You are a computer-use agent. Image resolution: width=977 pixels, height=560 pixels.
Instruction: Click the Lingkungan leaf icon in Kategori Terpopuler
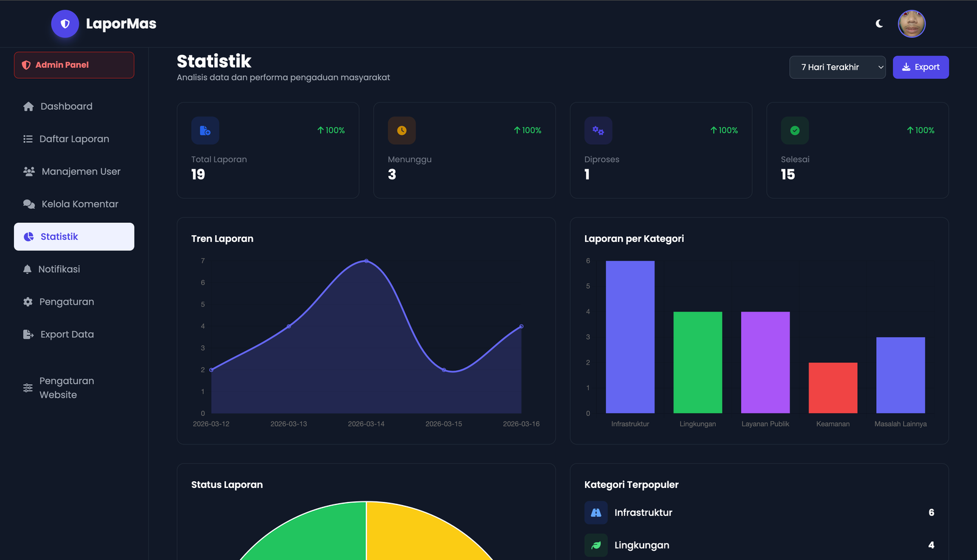pyautogui.click(x=596, y=545)
